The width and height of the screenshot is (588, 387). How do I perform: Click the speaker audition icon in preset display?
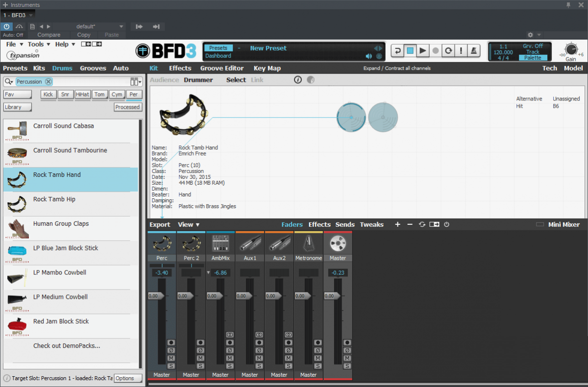coord(369,56)
